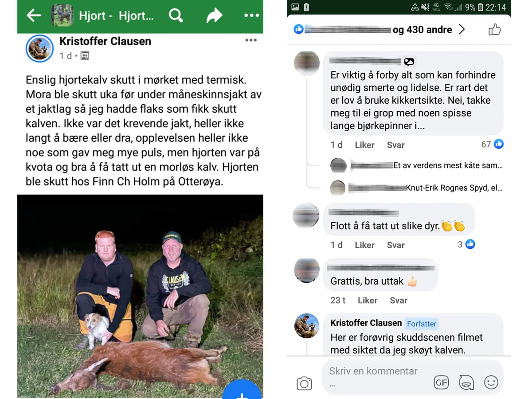View the hunters photo in the post
532x399 pixels.
point(140,296)
